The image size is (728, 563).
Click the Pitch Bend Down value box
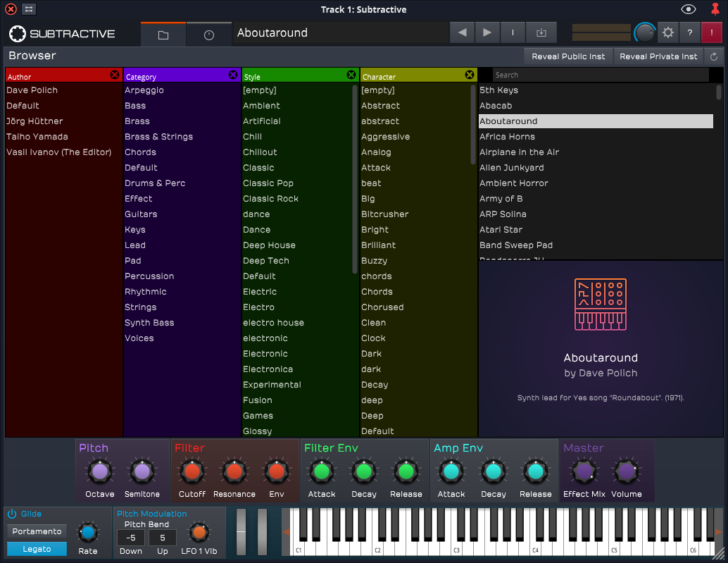[x=131, y=538]
